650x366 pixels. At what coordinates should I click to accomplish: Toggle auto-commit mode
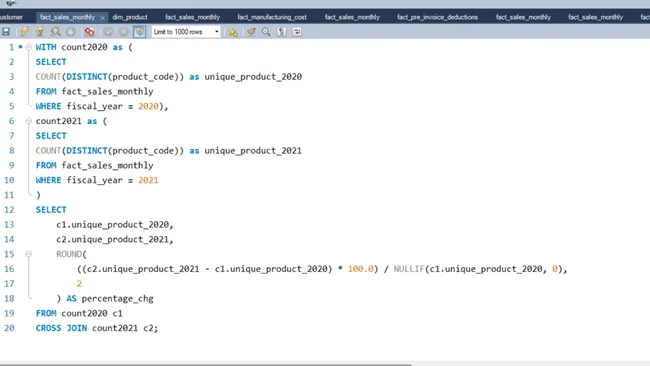(x=139, y=32)
